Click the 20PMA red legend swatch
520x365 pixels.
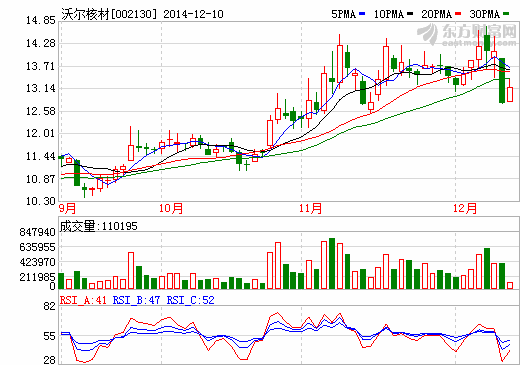[x=458, y=14]
